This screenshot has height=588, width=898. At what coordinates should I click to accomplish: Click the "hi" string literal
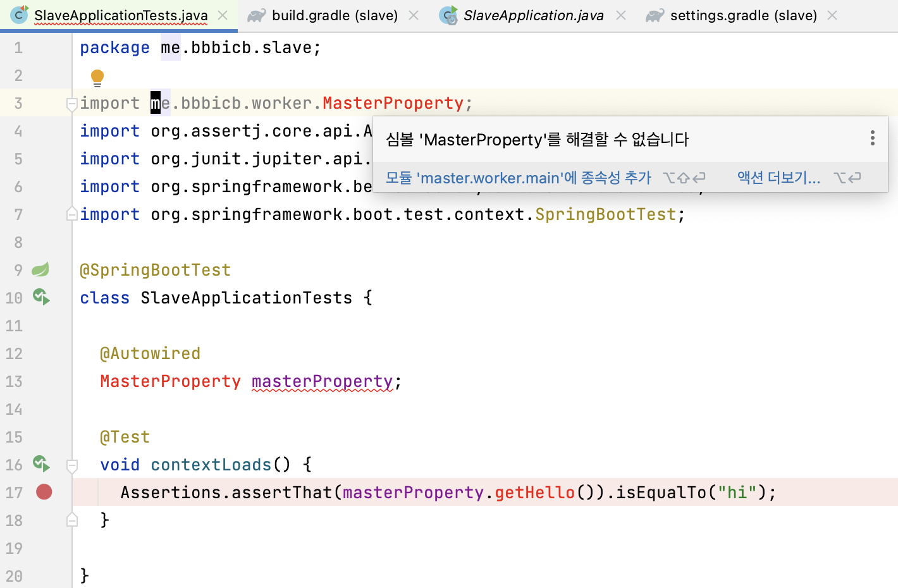click(x=737, y=493)
